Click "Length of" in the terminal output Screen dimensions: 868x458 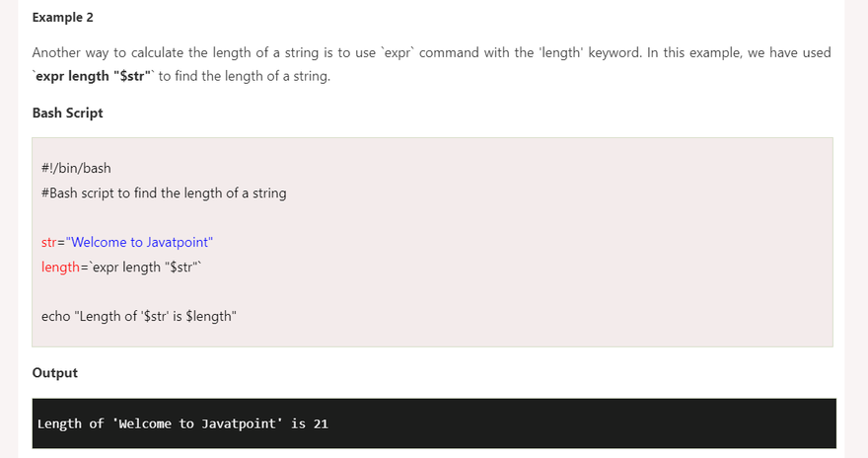point(70,423)
